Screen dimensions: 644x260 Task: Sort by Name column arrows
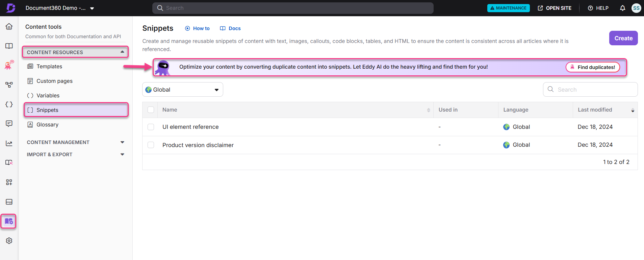(428, 110)
